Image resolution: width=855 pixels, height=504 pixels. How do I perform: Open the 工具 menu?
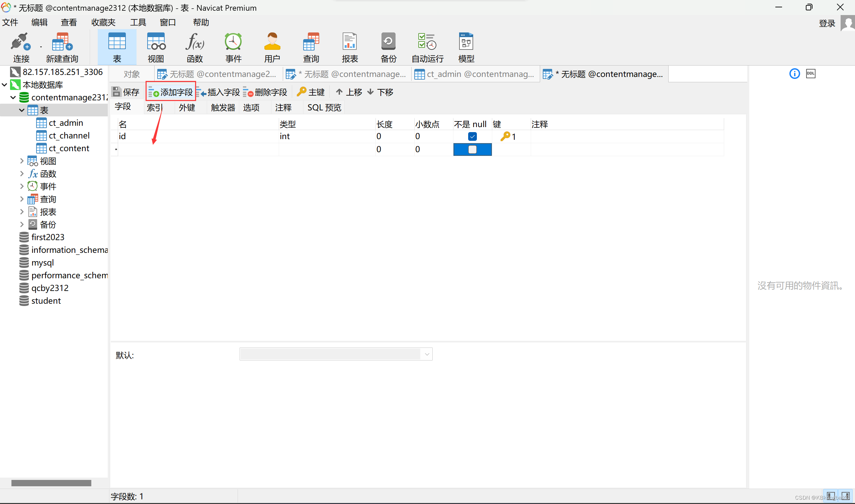(138, 22)
